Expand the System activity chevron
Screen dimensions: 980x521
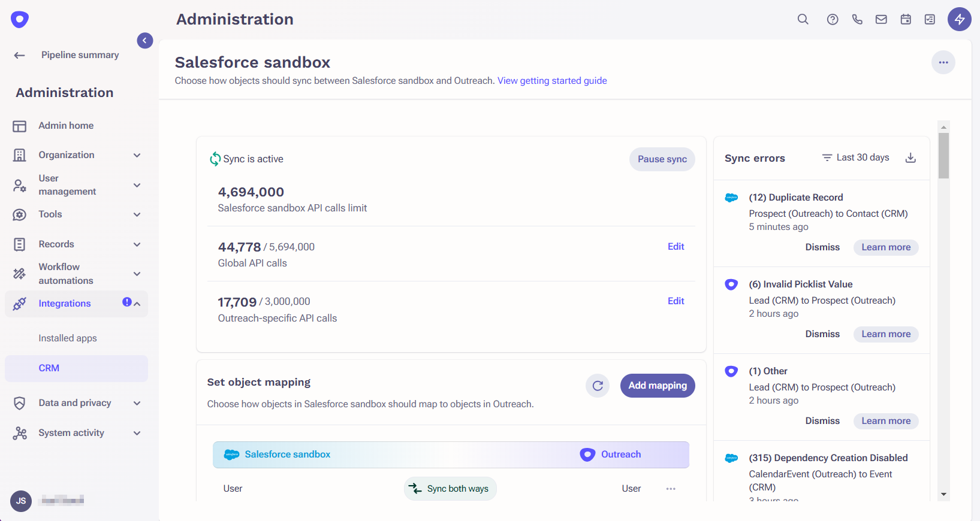tap(137, 433)
